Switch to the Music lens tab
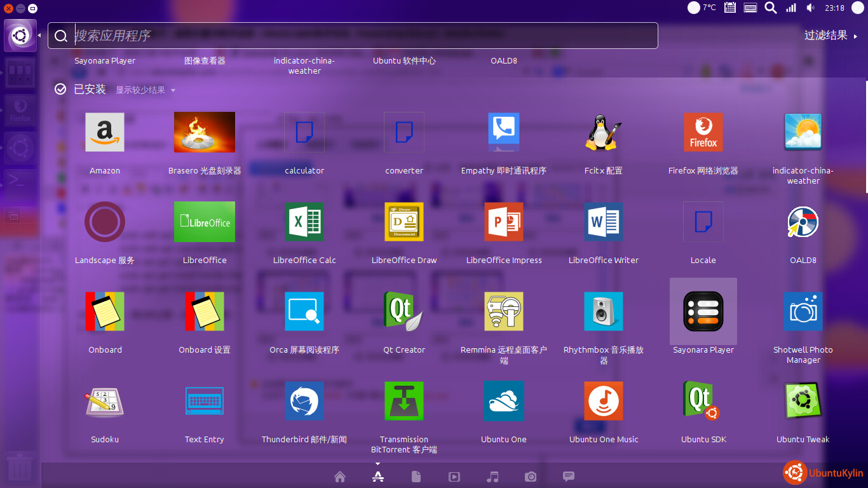 (x=492, y=477)
